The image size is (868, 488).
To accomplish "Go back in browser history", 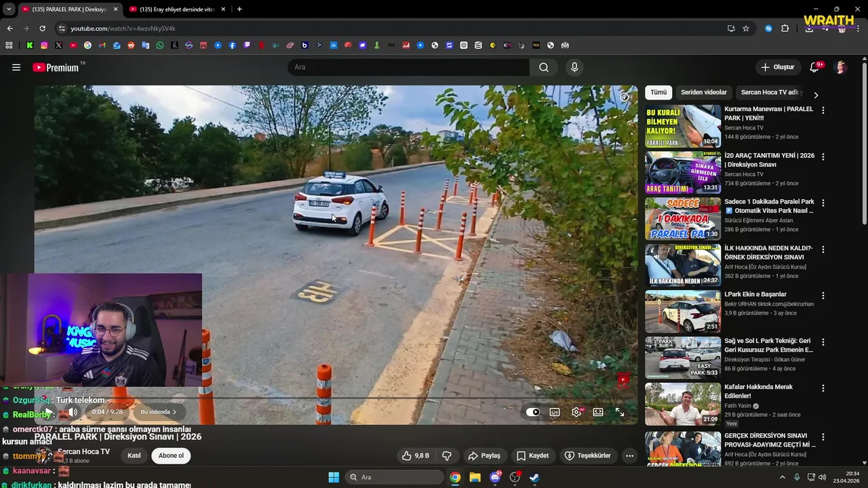I will (9, 28).
